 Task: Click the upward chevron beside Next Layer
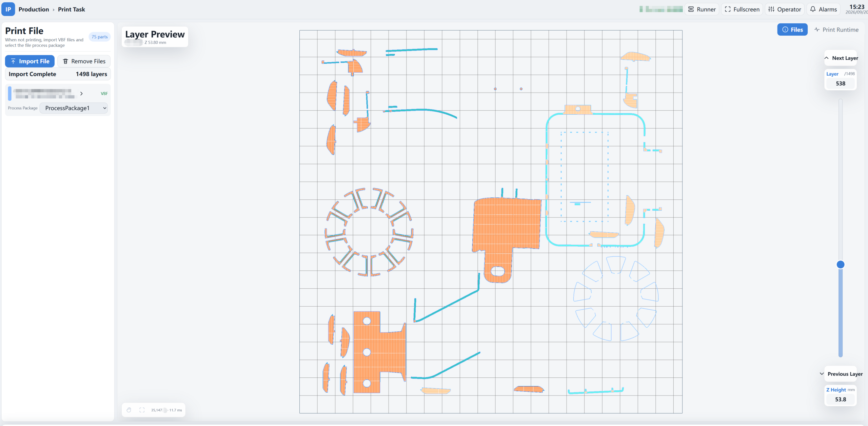(x=827, y=58)
